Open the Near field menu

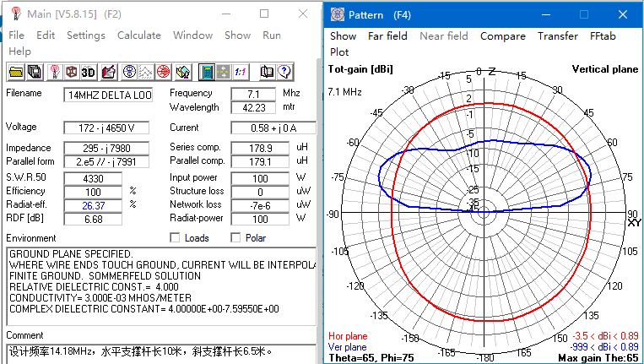point(444,36)
